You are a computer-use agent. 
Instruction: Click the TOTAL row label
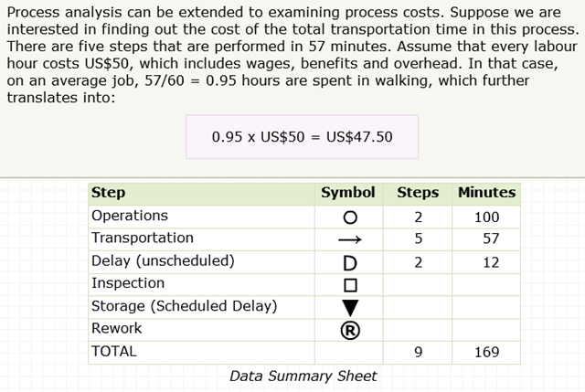click(114, 351)
